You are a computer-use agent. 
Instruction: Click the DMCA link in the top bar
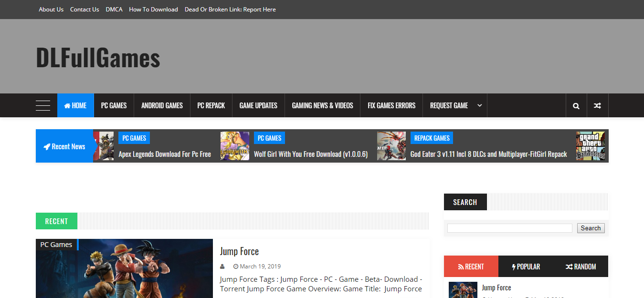tap(114, 9)
